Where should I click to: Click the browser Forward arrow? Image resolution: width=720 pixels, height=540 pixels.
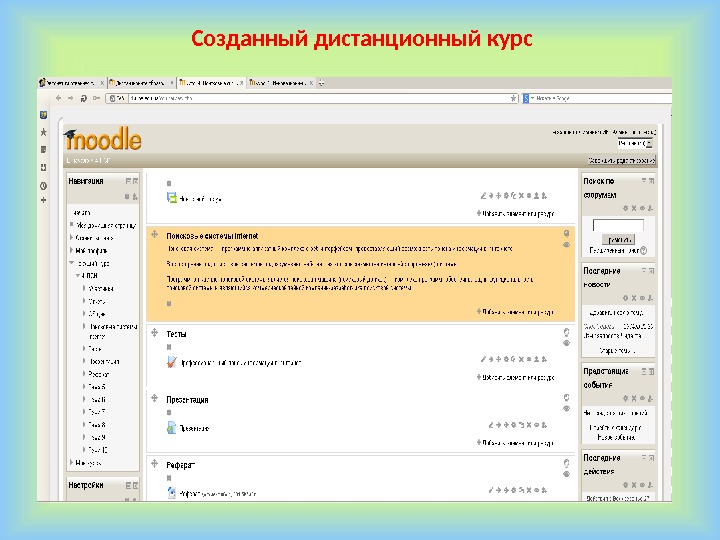click(x=70, y=98)
